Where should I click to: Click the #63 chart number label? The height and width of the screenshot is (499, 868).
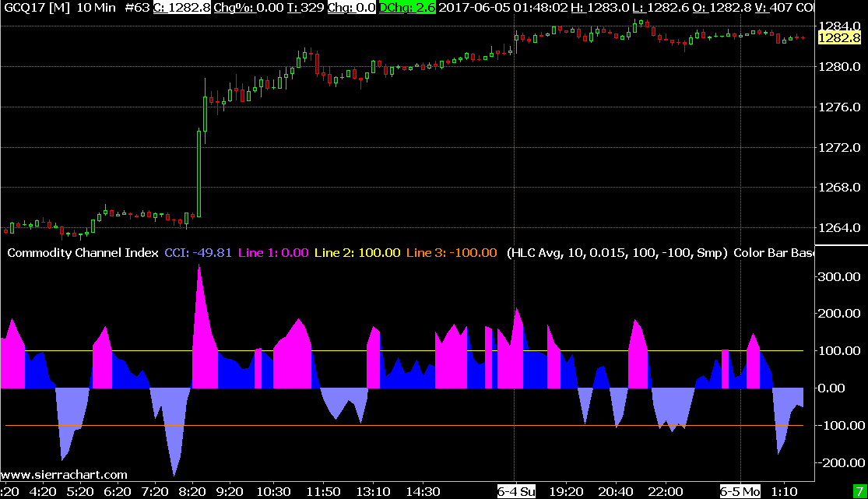137,8
